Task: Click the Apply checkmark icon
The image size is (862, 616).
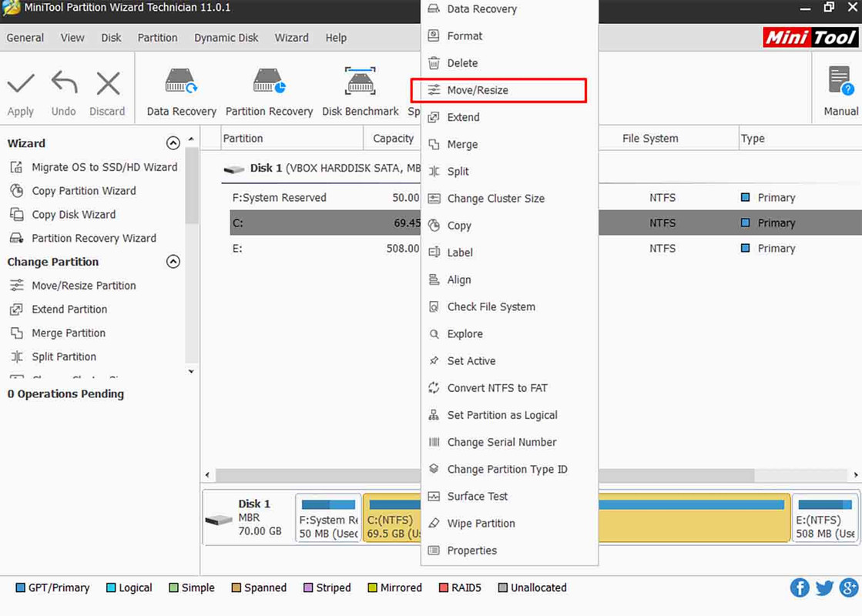Action: (21, 83)
